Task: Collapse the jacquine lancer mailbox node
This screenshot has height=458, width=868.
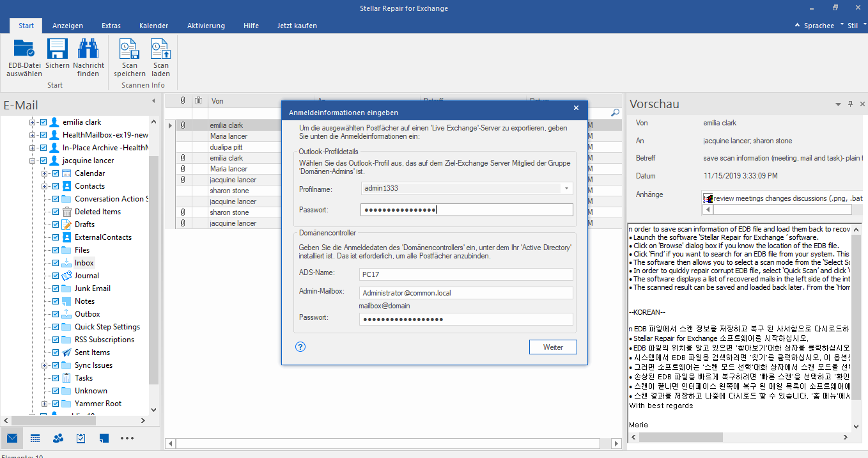Action: click(x=32, y=161)
